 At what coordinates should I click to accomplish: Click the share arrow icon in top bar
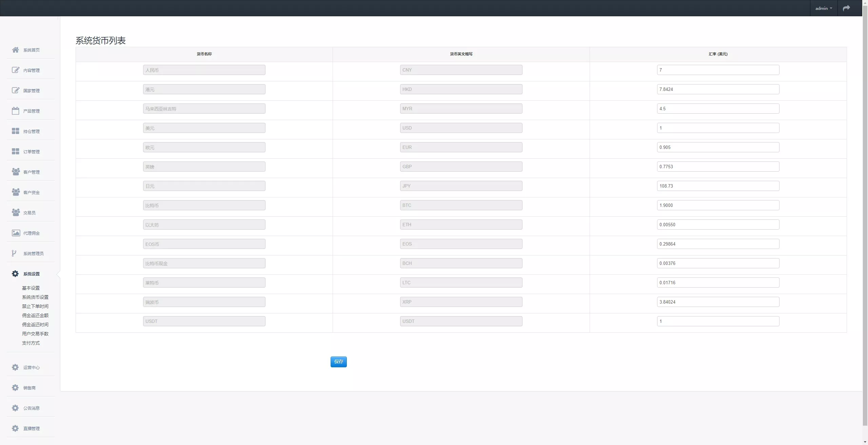(x=846, y=8)
